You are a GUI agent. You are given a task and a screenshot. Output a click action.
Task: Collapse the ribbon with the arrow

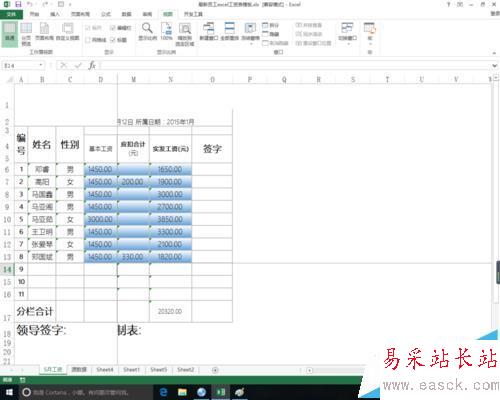coord(494,53)
